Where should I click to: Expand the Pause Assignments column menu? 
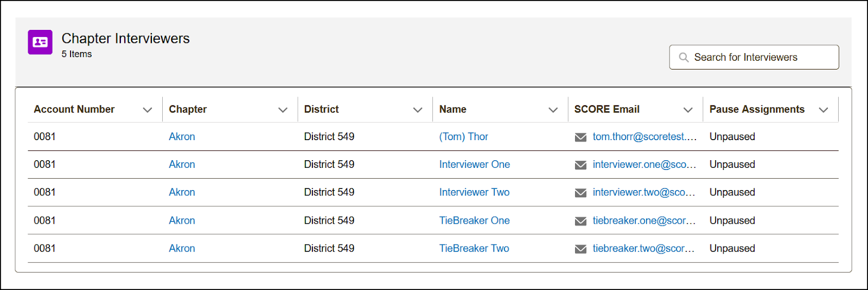(x=824, y=110)
